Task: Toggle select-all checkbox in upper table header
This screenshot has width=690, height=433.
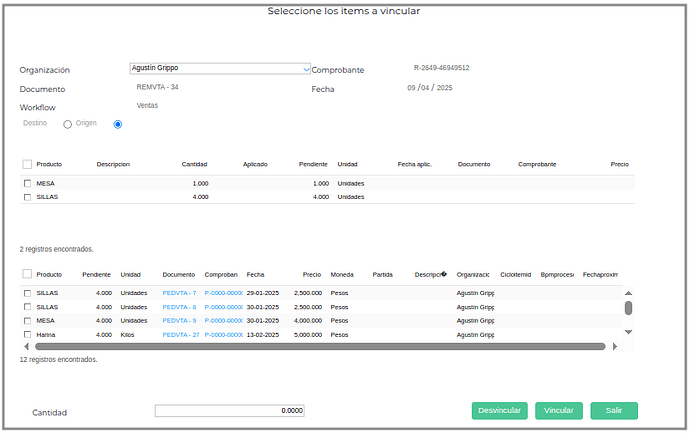Action: click(27, 164)
